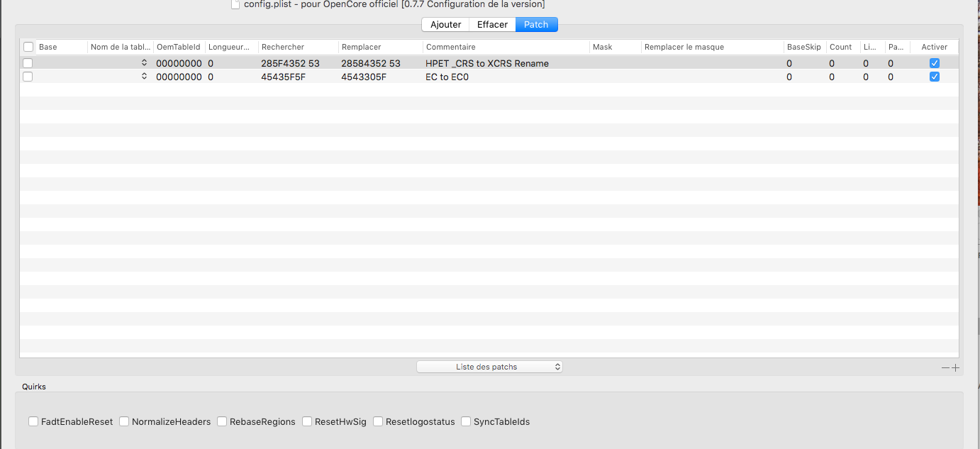Untick Activer checkbox for EC to EC0
980x449 pixels.
[934, 77]
